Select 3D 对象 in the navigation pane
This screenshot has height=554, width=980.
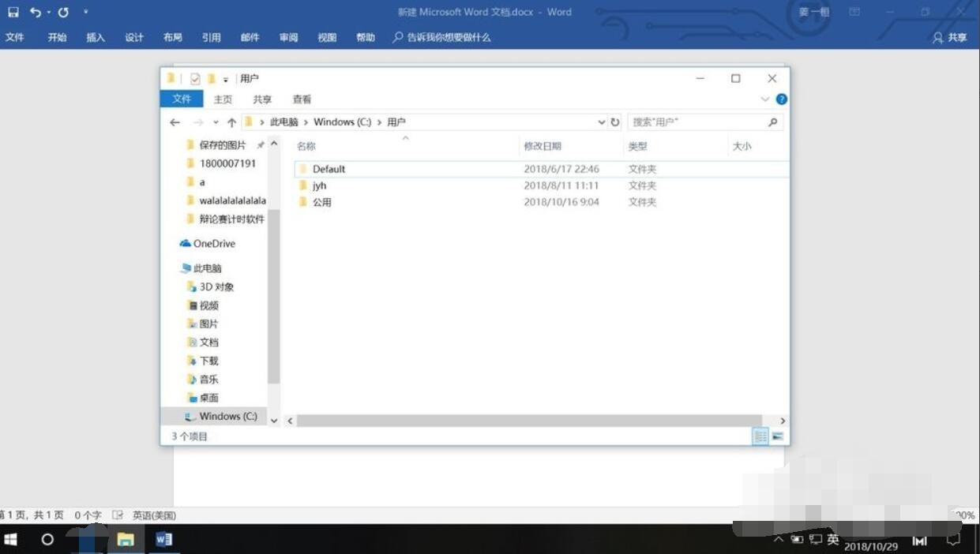coord(216,287)
